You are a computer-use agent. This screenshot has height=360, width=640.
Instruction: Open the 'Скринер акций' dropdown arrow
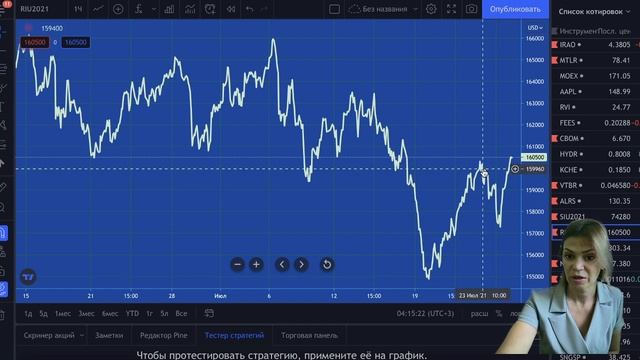coord(82,336)
